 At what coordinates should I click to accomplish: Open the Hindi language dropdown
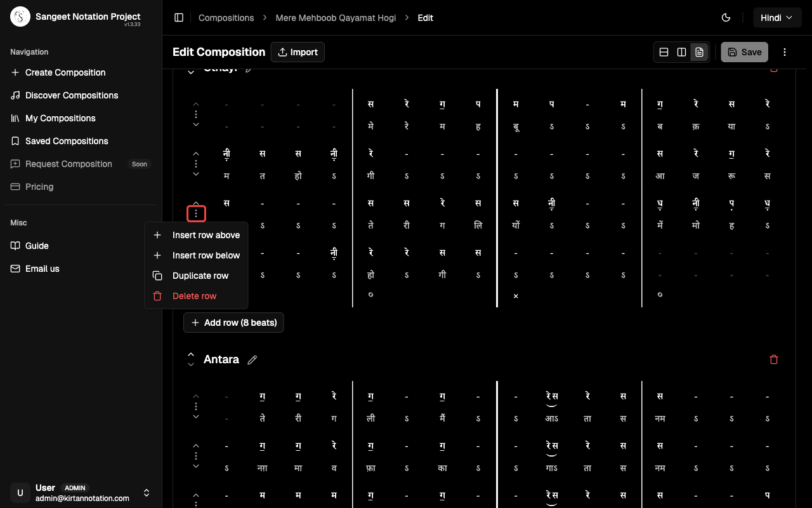pos(777,17)
